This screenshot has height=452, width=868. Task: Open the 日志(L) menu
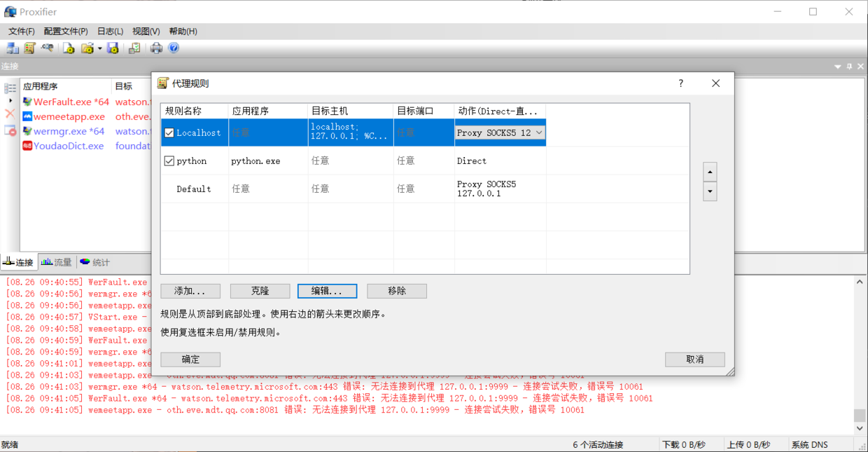tap(110, 31)
